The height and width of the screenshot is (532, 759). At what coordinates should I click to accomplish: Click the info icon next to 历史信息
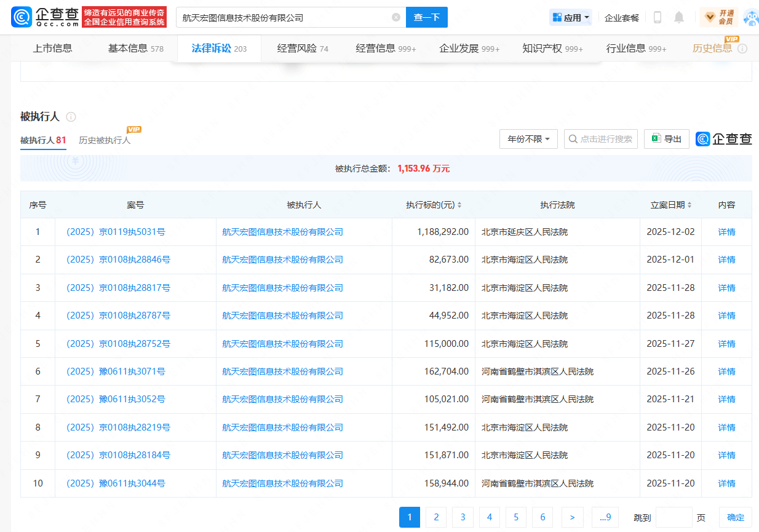[x=742, y=49]
